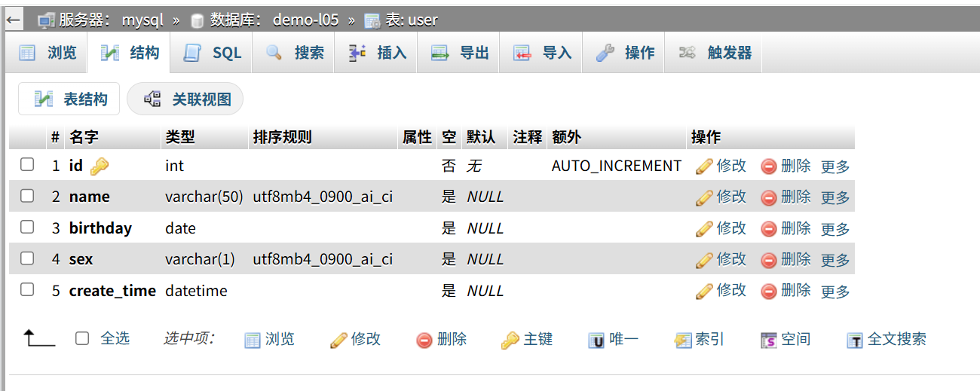This screenshot has width=980, height=391.
Task: Click the pencil 修改 icon for birthday column
Action: point(704,229)
